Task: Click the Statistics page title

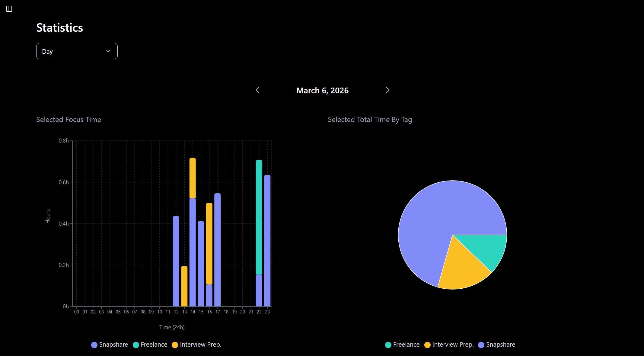Action: pyautogui.click(x=59, y=27)
